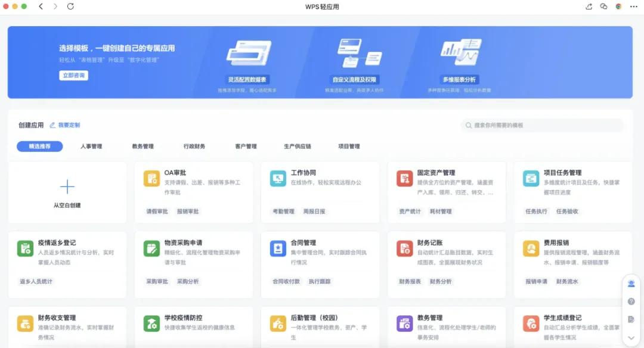
Task: Click the 合同管理 blue icon
Action: (x=278, y=248)
